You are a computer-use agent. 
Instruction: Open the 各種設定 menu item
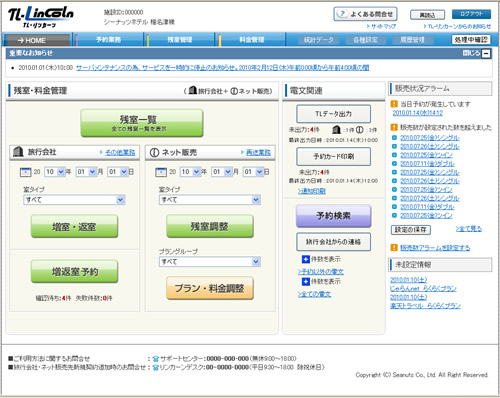(x=365, y=40)
